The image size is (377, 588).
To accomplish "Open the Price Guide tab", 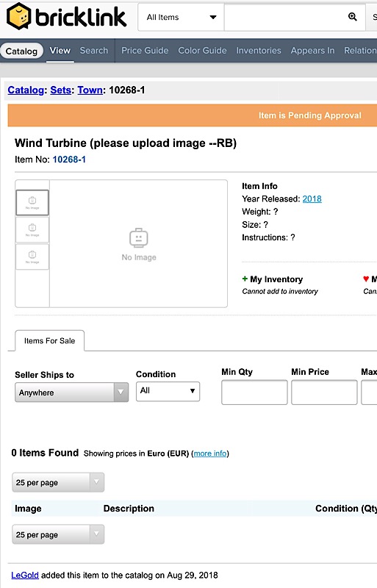I will pos(145,51).
